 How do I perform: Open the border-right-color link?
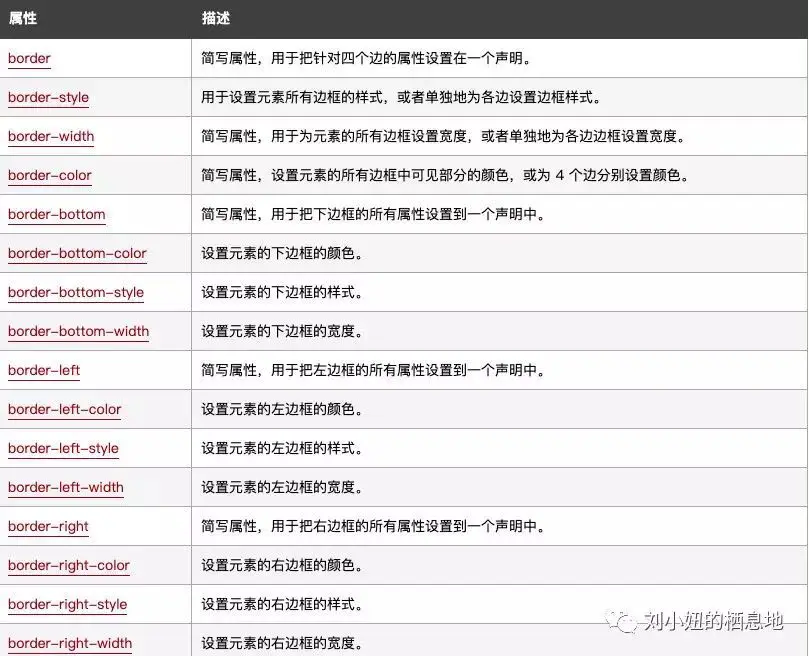[69, 566]
